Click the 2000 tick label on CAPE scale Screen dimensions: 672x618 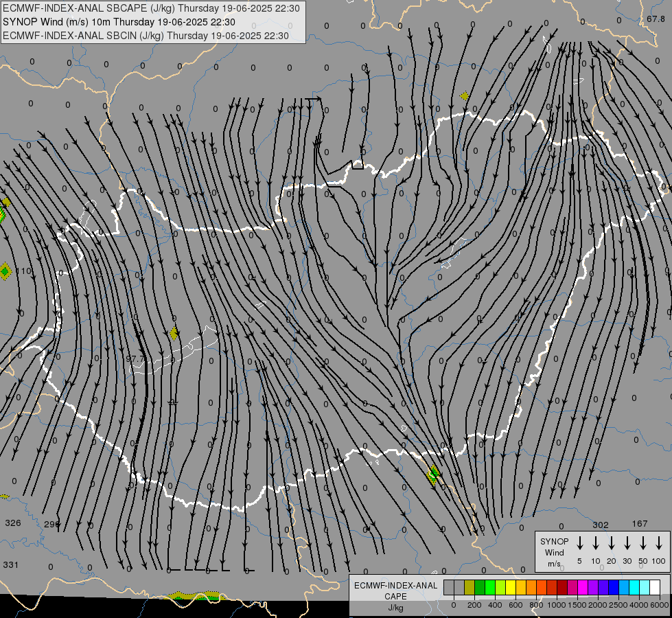(597, 605)
